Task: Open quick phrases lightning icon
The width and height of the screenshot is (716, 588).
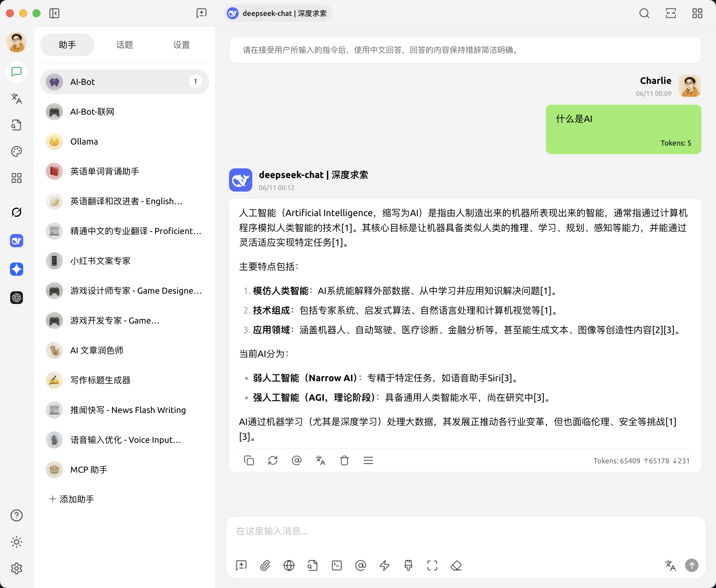Action: point(385,565)
